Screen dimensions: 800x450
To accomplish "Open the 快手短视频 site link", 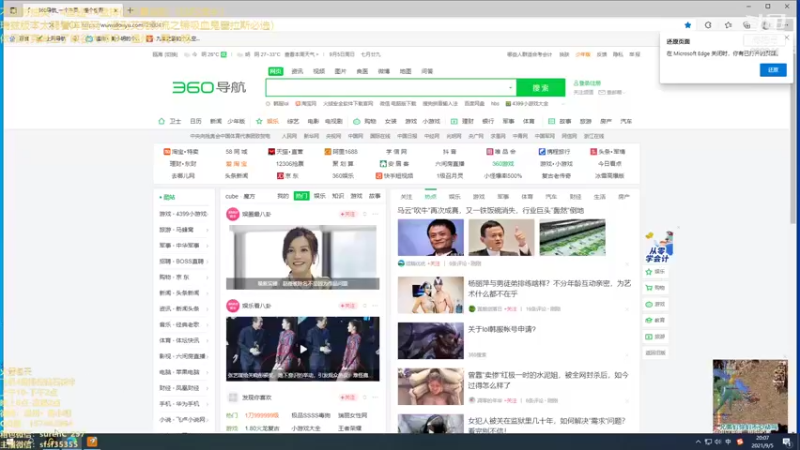I will [x=394, y=176].
